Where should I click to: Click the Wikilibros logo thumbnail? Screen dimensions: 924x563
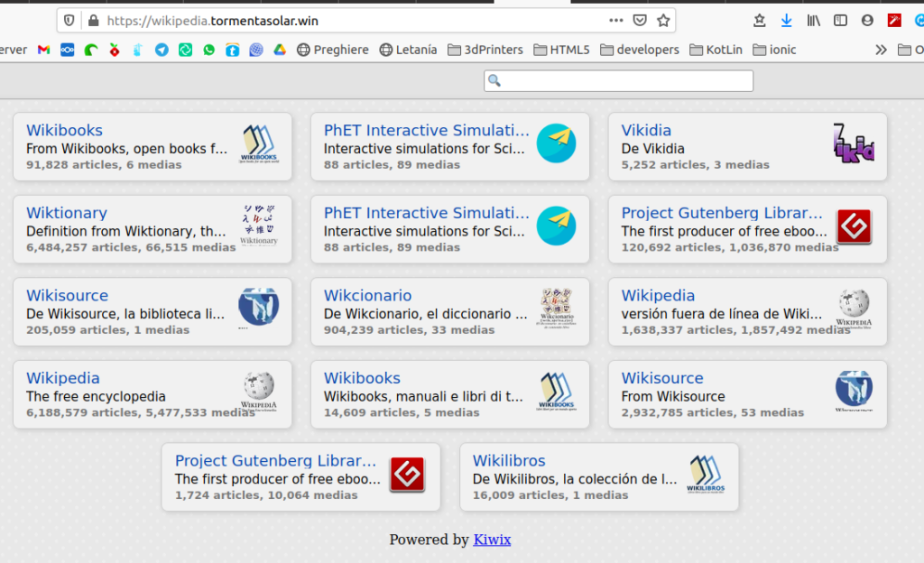pyautogui.click(x=706, y=474)
